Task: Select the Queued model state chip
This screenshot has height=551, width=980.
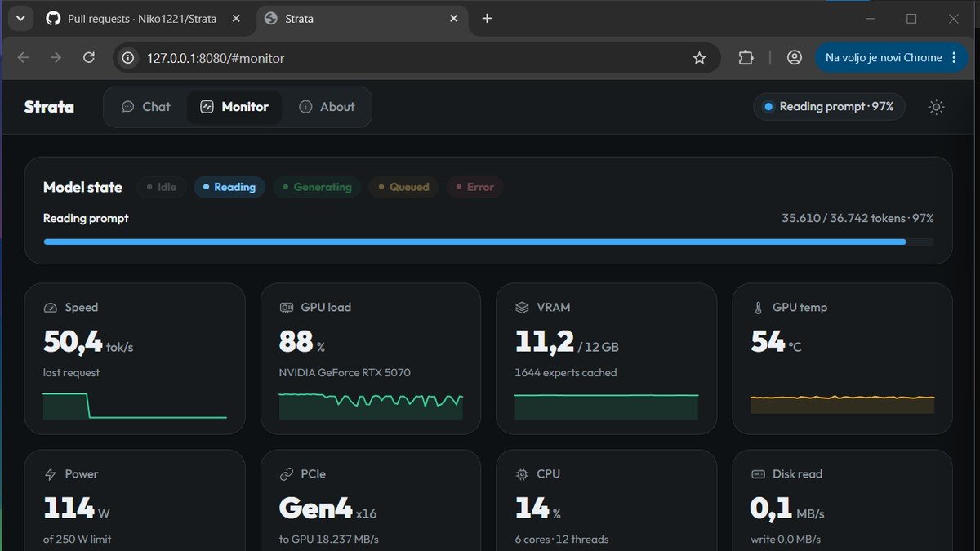Action: [x=403, y=187]
